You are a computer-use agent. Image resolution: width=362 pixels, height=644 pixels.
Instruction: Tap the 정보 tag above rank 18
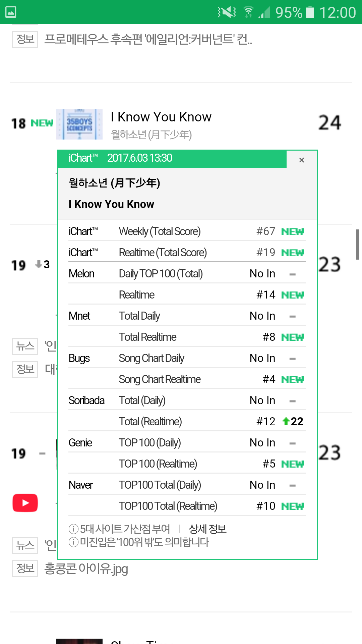(25, 39)
